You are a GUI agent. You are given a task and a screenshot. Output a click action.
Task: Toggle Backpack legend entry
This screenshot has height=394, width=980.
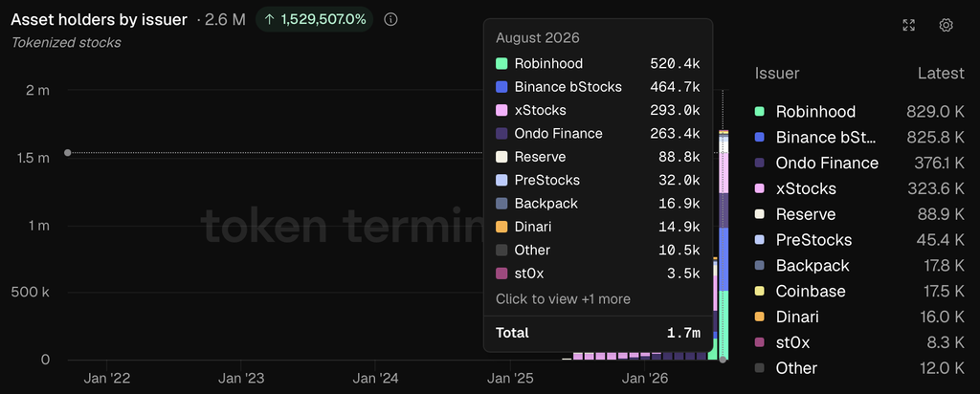pyautogui.click(x=859, y=265)
